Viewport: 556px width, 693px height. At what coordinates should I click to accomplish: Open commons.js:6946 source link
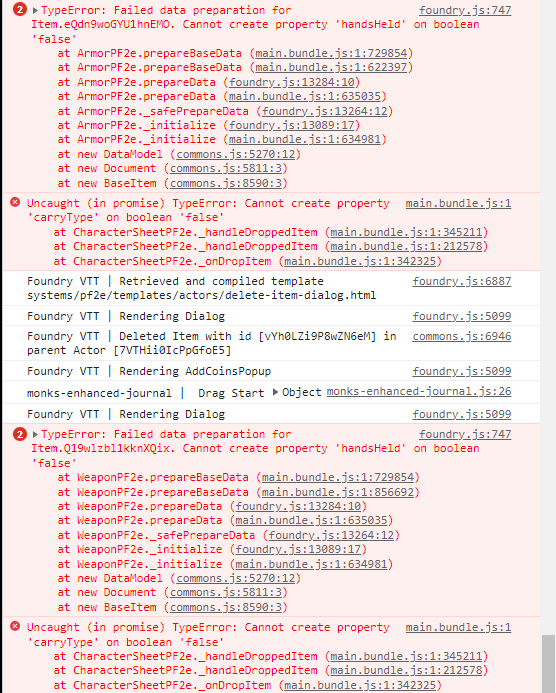coord(462,336)
